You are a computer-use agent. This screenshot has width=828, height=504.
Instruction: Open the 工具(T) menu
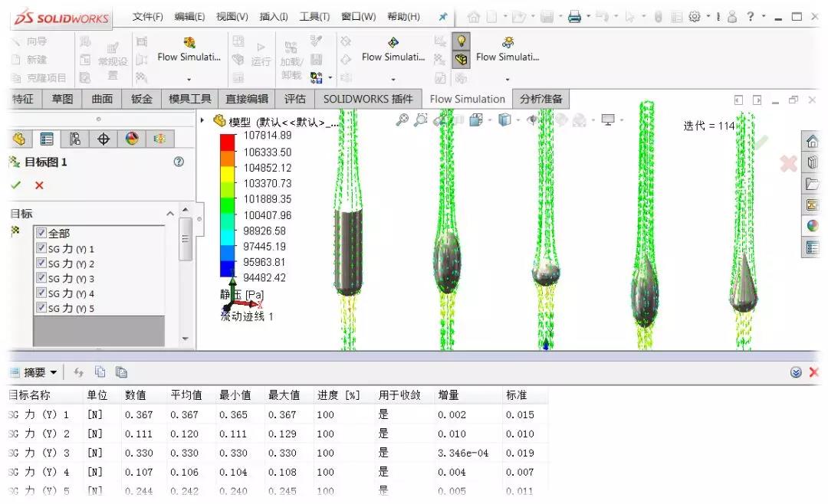314,17
